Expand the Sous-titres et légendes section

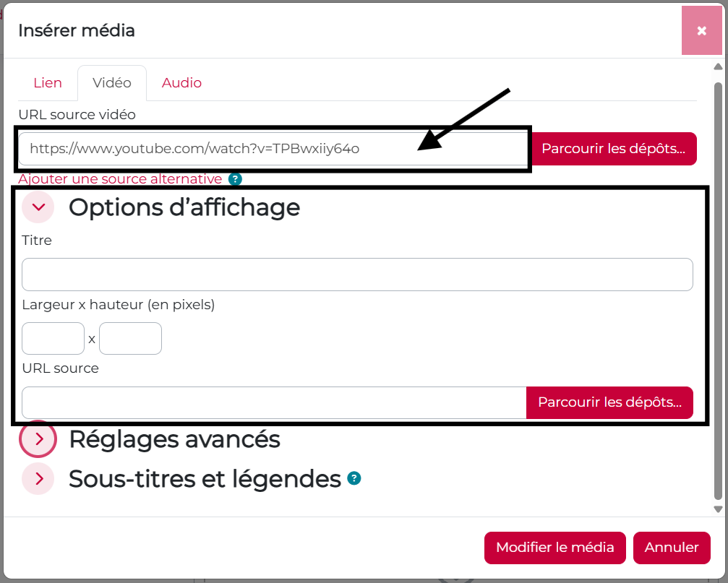pyautogui.click(x=38, y=478)
